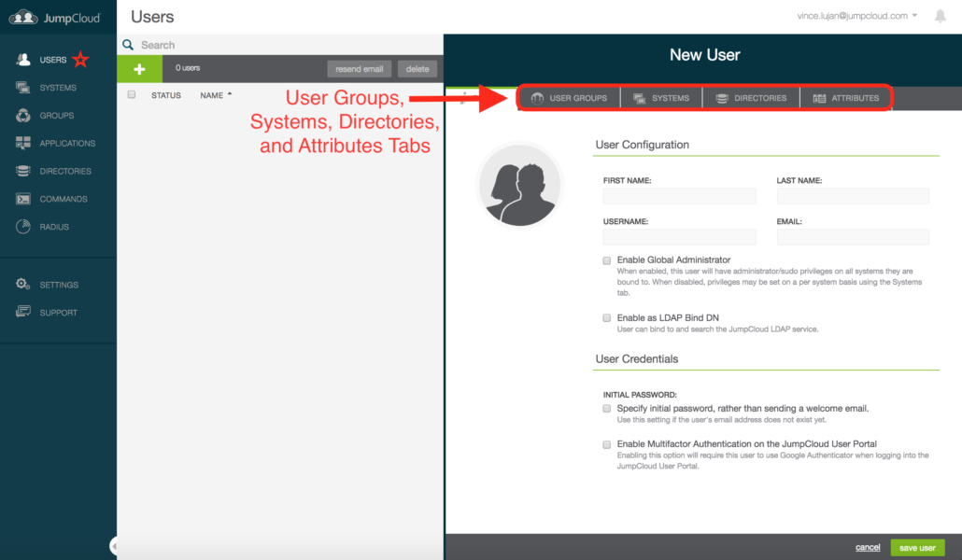The height and width of the screenshot is (560, 962).
Task: Open Systems via its sidebar icon
Action: pyautogui.click(x=23, y=88)
